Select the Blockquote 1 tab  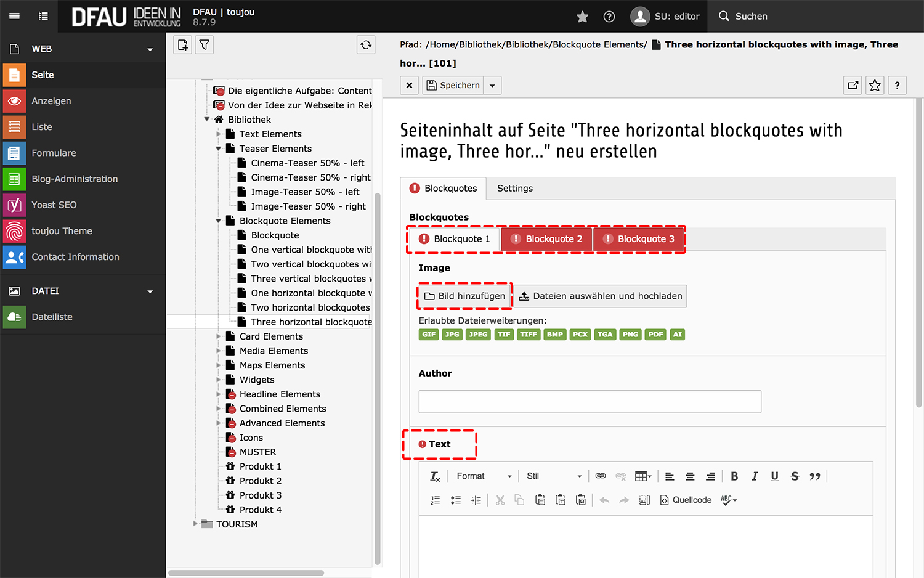[455, 239]
